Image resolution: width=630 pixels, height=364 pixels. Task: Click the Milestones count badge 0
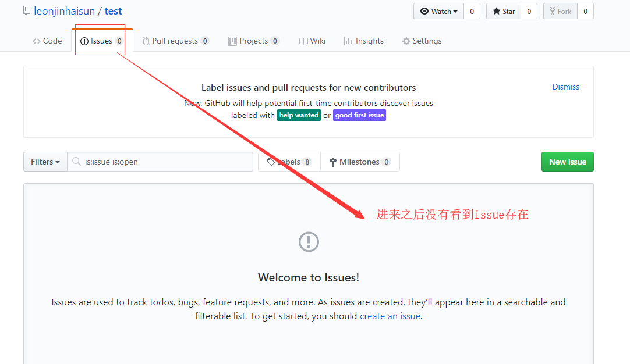point(387,162)
